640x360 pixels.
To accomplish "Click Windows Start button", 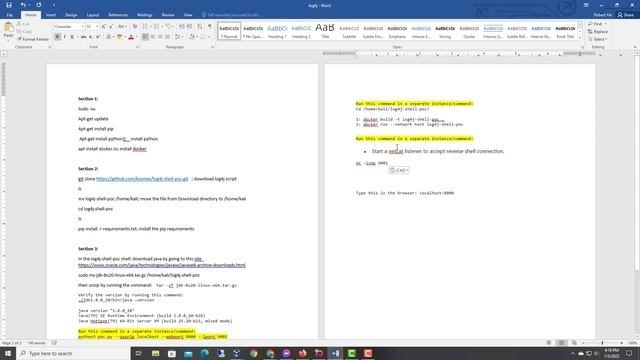I will (x=8, y=353).
